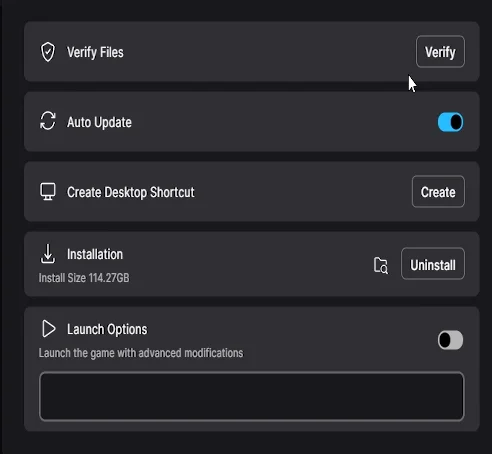The width and height of the screenshot is (492, 454).
Task: Click the Uninstall button
Action: tap(433, 264)
